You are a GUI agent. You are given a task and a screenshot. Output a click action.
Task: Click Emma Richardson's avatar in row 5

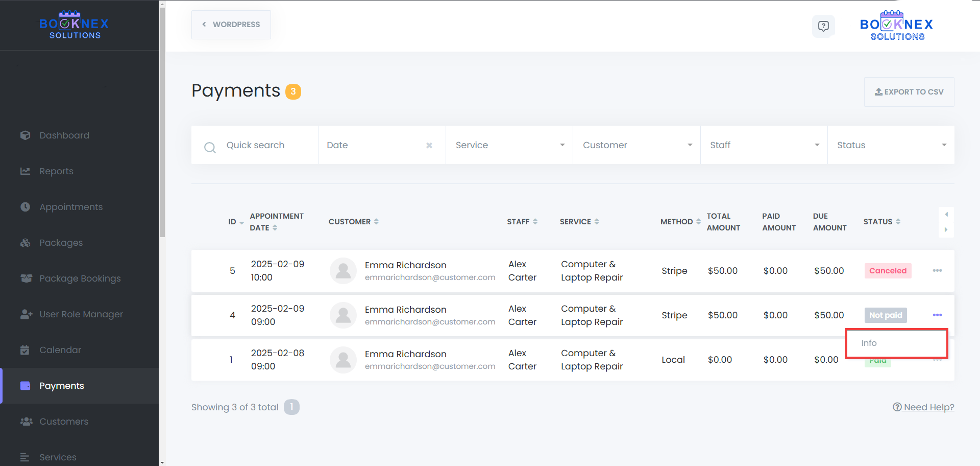click(343, 271)
